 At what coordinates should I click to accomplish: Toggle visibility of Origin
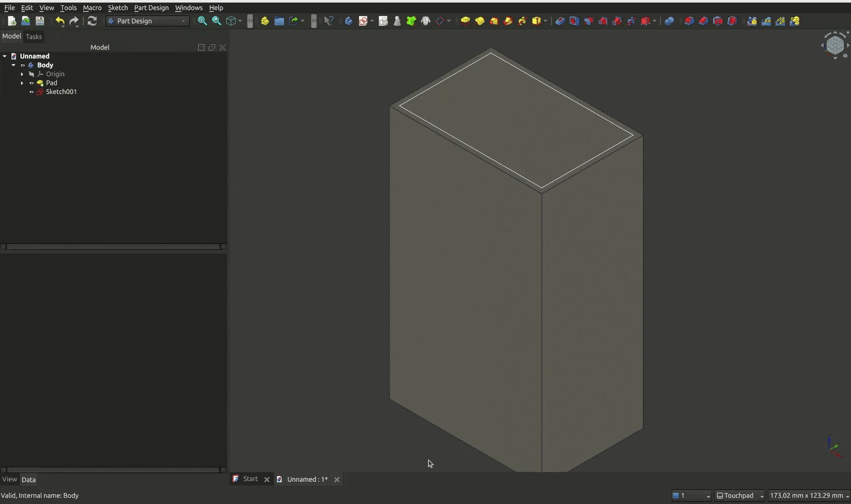click(31, 74)
